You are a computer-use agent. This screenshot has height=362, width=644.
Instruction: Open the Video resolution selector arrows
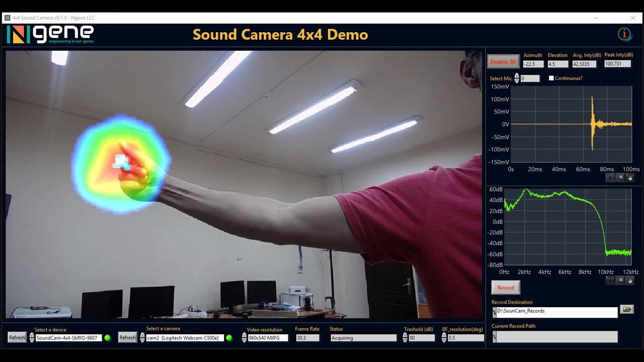245,338
